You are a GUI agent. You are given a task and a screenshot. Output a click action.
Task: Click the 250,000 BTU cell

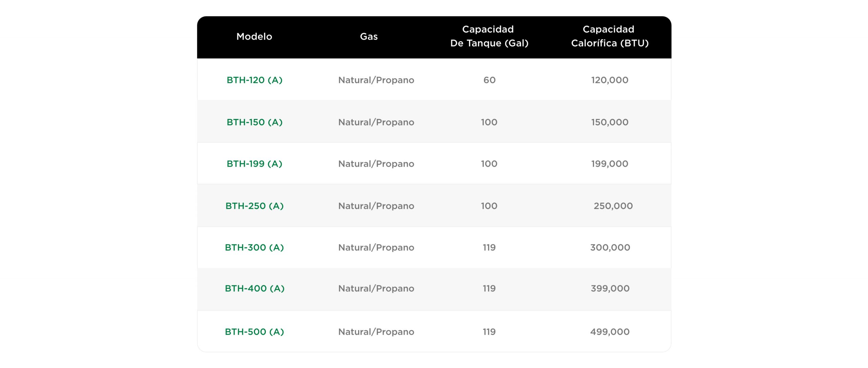click(x=613, y=206)
